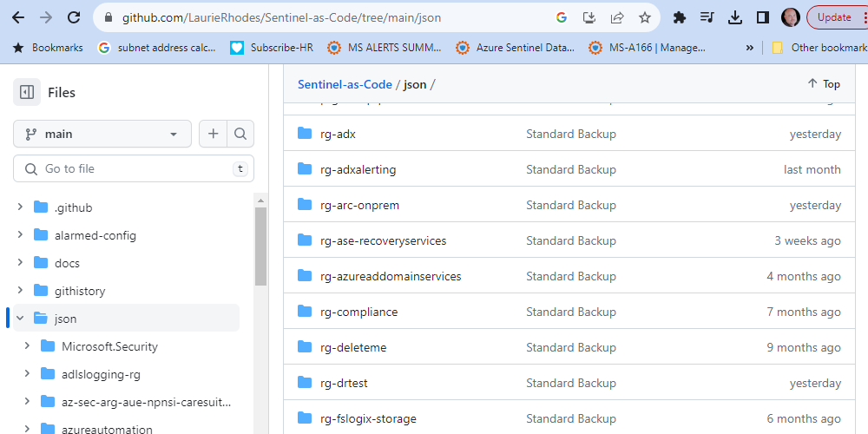This screenshot has height=434, width=868.
Task: Click folder icon beside rg-deleteme
Action: (x=305, y=347)
